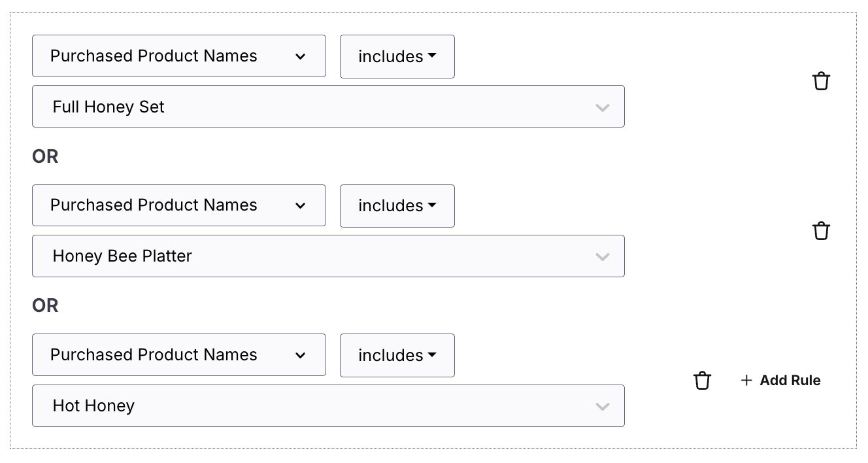Select the Full Honey Set value field
Image resolution: width=868 pixels, height=463 pixels.
[x=328, y=107]
